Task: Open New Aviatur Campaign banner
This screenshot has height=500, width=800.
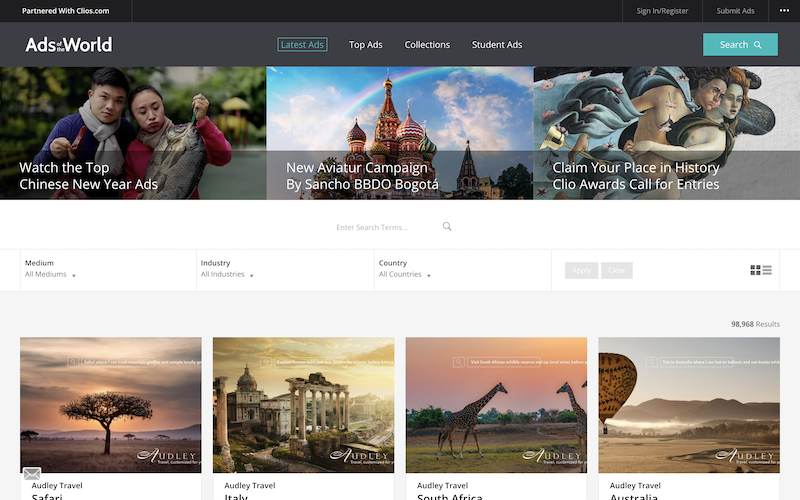Action: click(x=399, y=133)
